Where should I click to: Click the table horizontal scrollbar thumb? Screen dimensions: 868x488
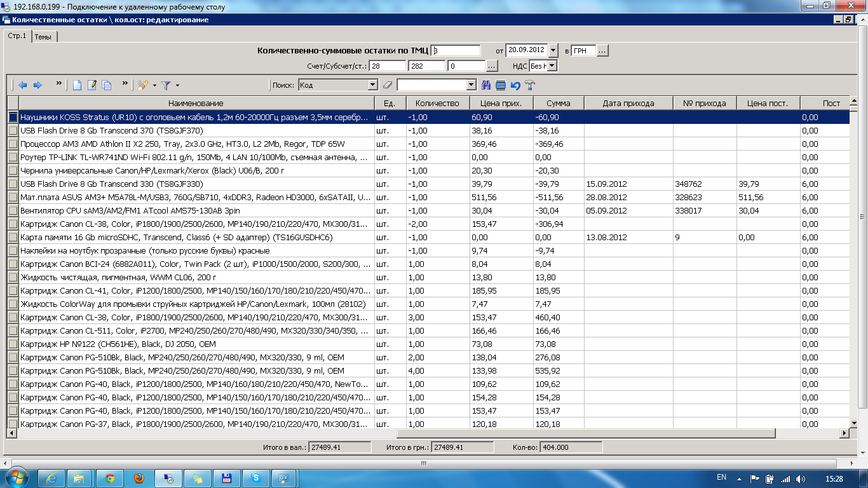587,433
